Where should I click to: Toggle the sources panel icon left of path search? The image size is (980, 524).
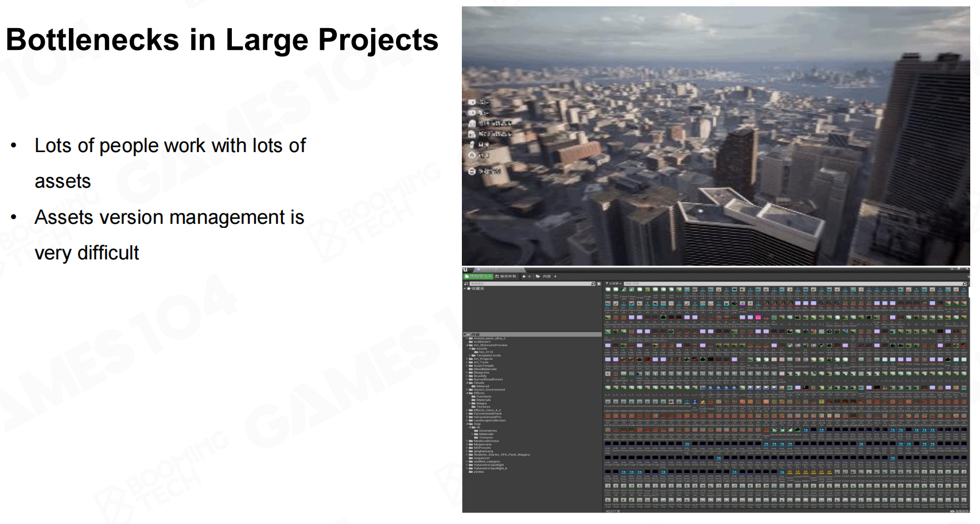(x=466, y=284)
